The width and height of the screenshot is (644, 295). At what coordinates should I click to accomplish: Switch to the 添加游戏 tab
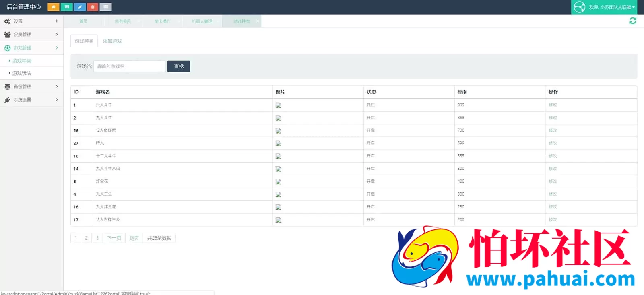click(x=112, y=41)
